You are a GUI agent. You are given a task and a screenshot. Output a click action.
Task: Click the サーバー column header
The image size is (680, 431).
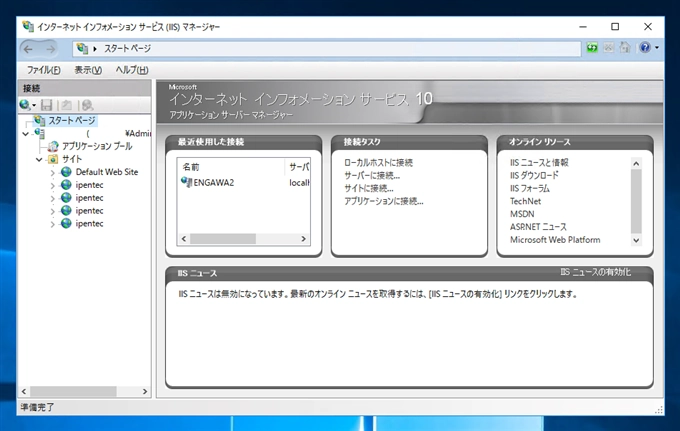298,167
